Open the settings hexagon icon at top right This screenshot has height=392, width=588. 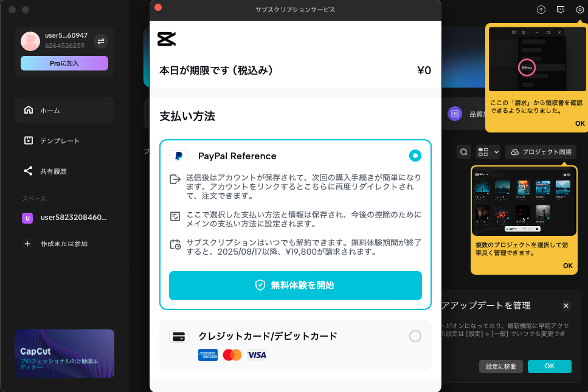(579, 10)
